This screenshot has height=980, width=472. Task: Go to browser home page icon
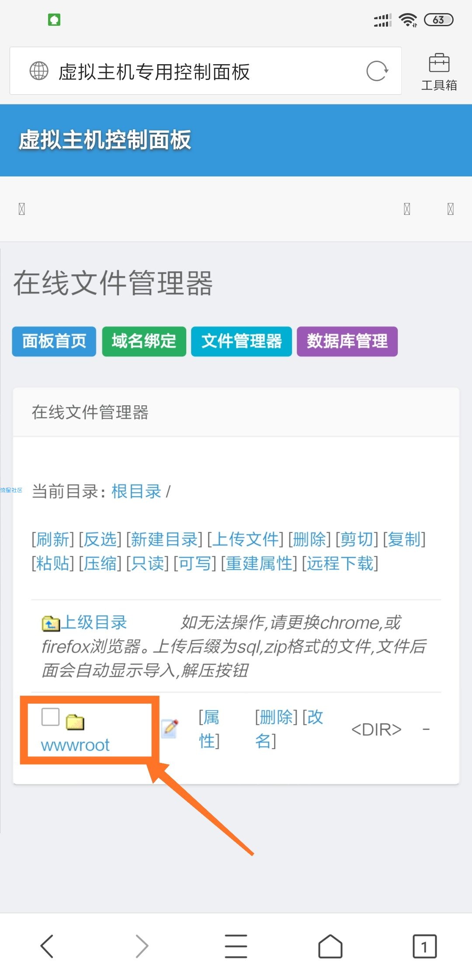330,946
